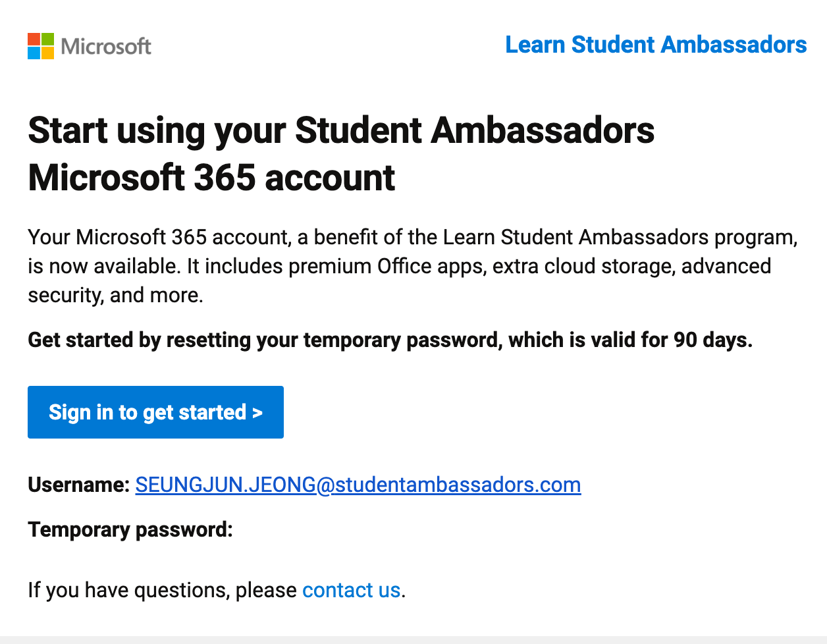Click the security, and more text line

coord(115,295)
